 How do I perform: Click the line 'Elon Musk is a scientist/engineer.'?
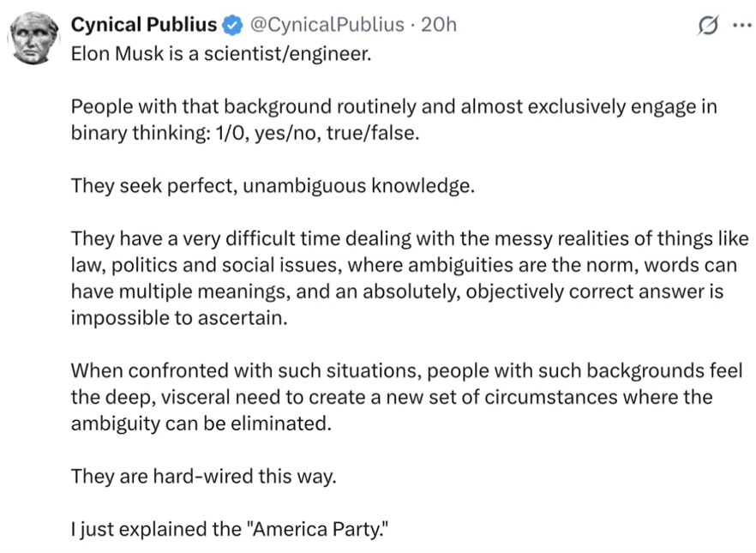tap(221, 53)
